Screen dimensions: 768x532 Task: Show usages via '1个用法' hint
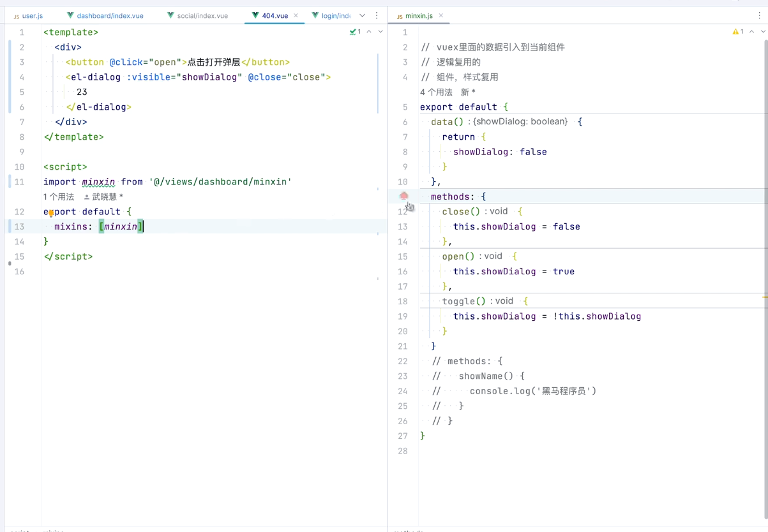59,197
